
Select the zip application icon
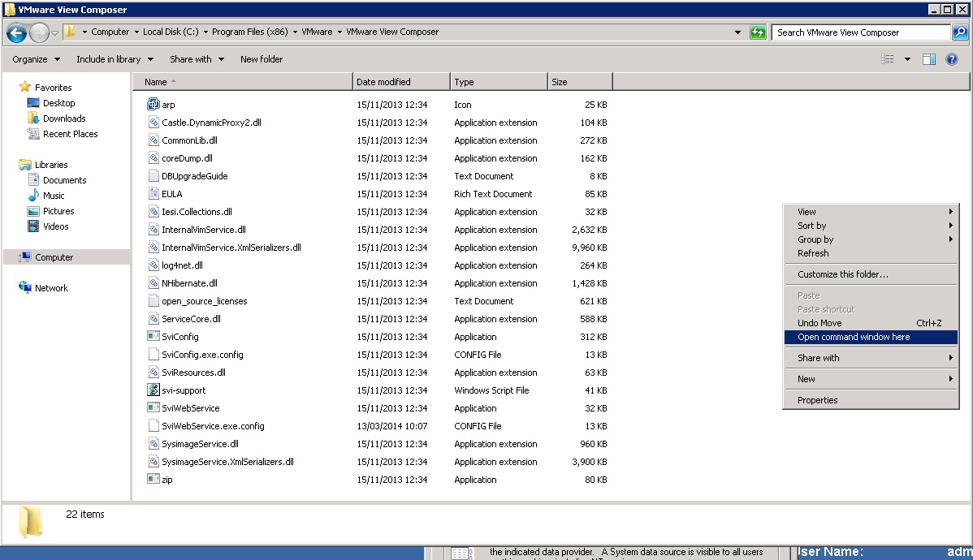pyautogui.click(x=154, y=479)
